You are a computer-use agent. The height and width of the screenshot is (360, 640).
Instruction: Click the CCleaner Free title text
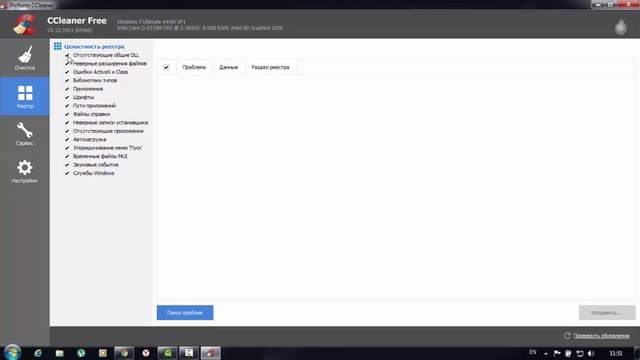click(77, 20)
